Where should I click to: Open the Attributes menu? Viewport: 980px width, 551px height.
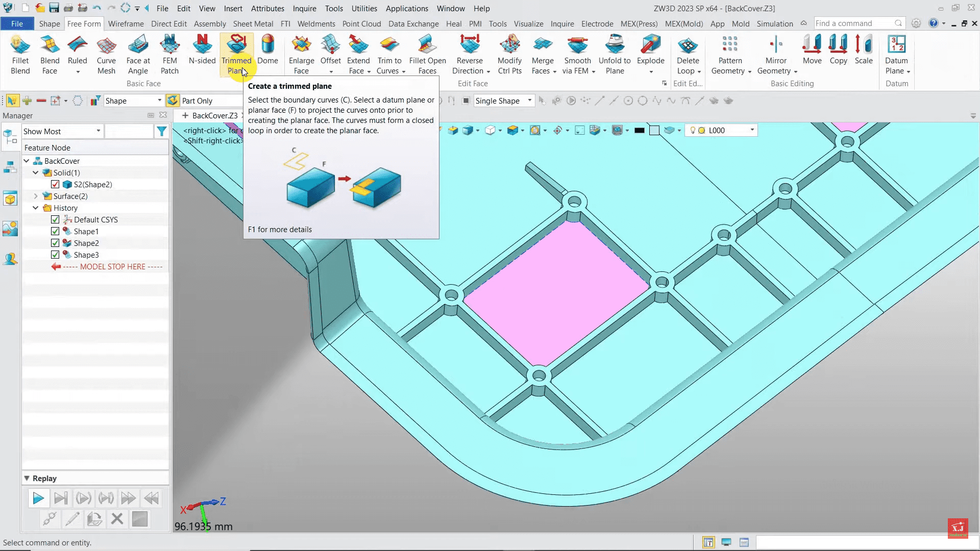click(267, 9)
